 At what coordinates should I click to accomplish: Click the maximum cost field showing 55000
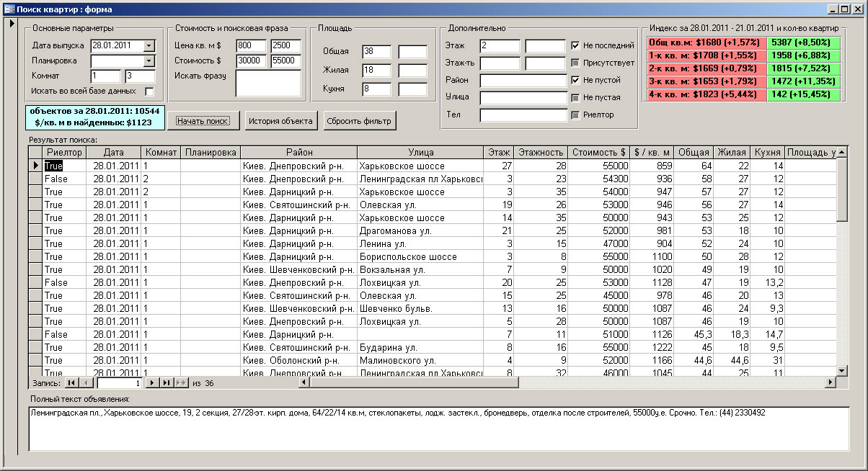(285, 61)
